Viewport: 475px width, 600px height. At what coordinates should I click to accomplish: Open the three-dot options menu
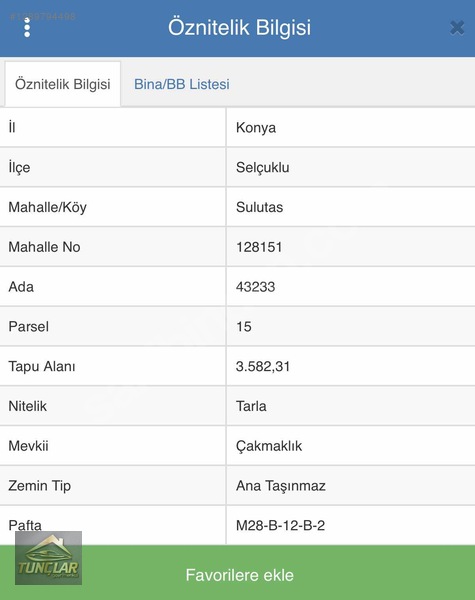point(27,28)
